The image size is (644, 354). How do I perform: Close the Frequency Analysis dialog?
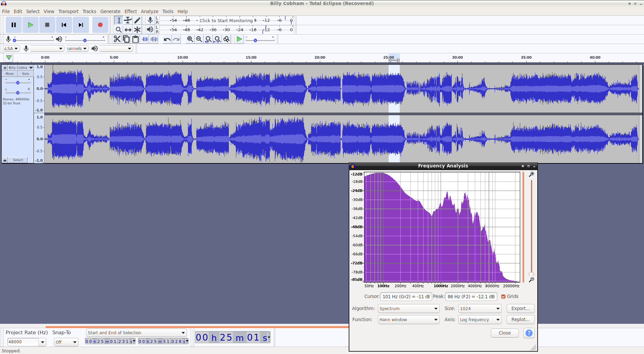point(505,333)
